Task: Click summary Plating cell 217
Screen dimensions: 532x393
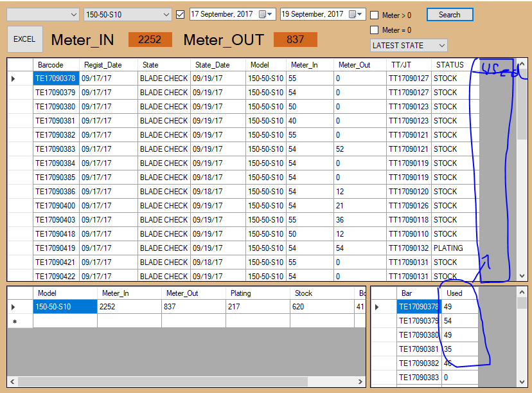Action: [258, 307]
